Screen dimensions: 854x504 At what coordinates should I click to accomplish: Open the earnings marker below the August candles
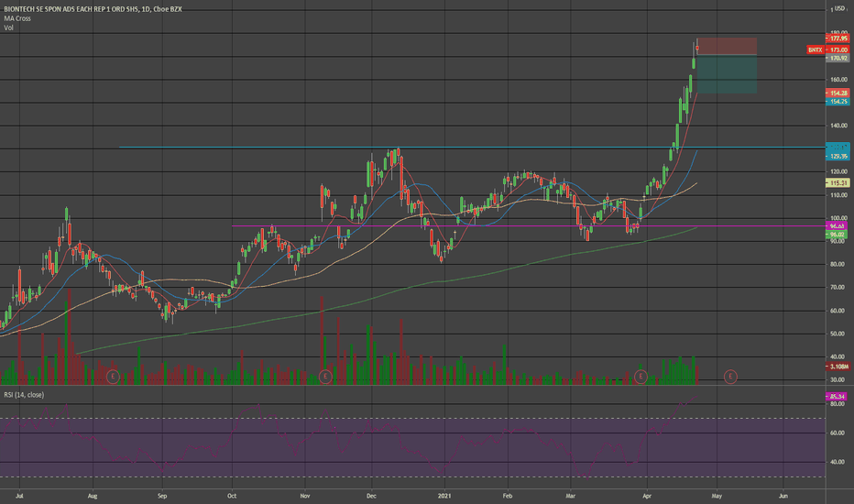[113, 377]
